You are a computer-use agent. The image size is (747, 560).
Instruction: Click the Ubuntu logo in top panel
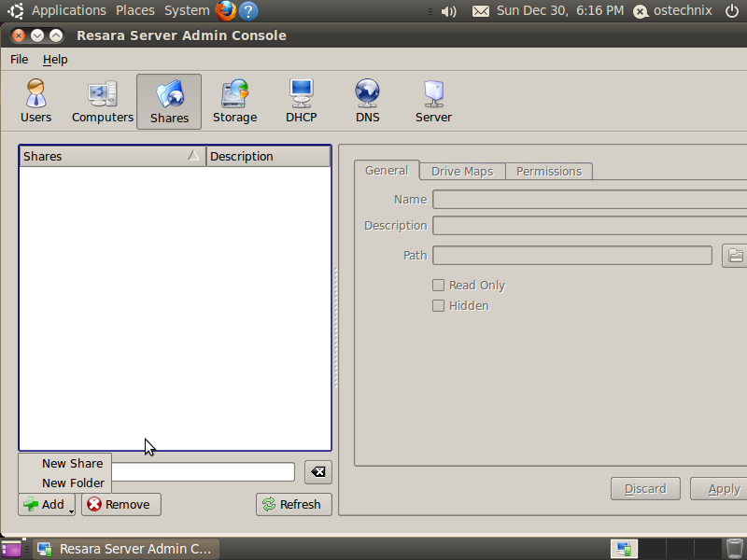[x=15, y=10]
